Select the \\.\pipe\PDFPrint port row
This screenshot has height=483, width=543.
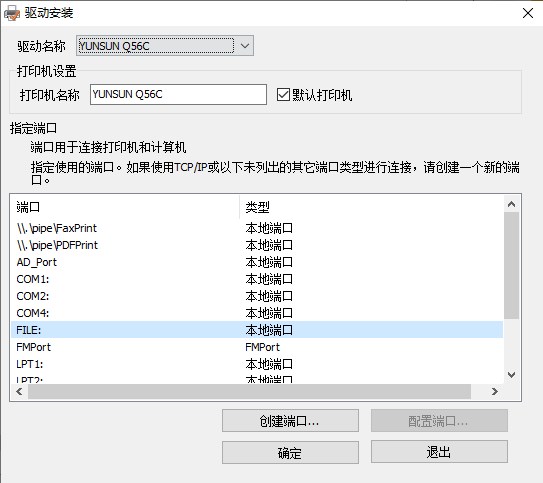[x=257, y=245]
